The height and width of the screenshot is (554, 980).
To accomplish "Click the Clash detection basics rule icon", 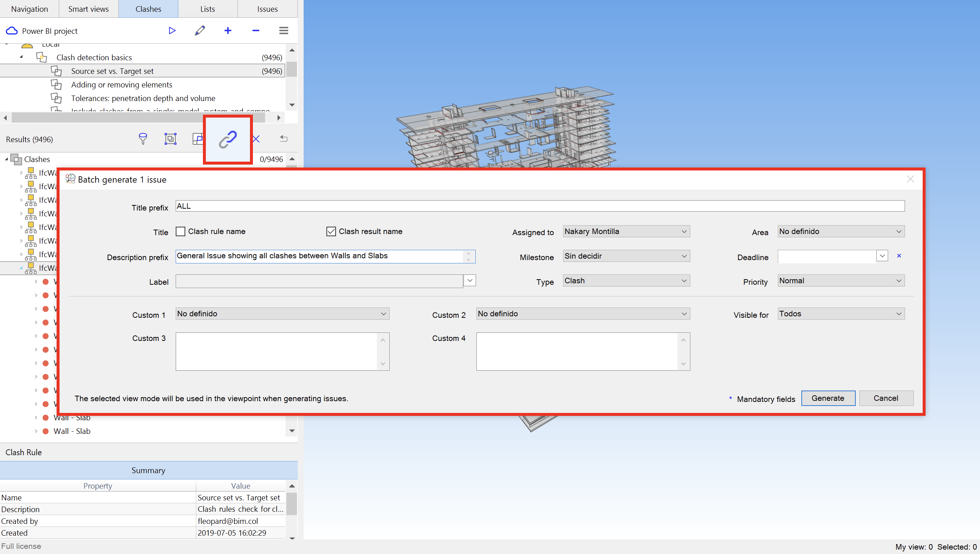I will click(x=42, y=57).
